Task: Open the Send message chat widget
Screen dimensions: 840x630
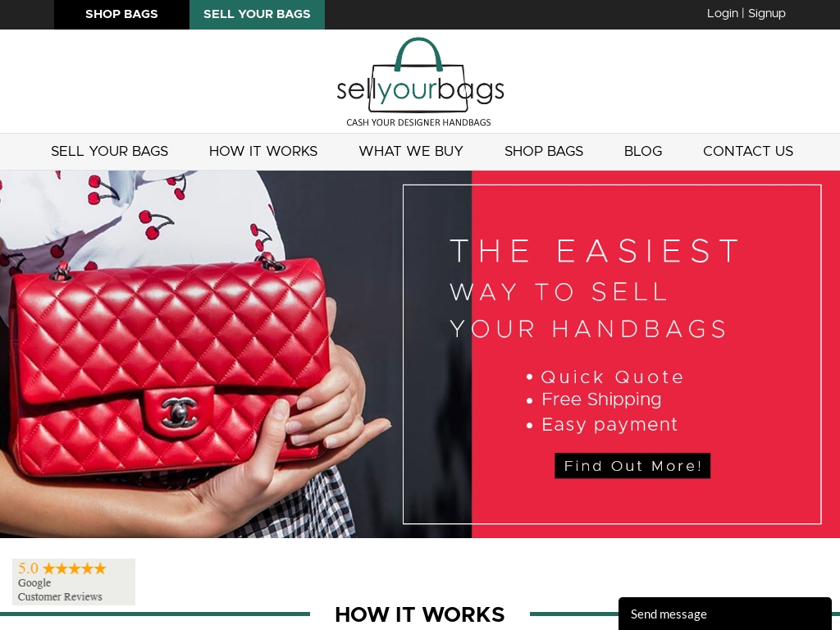Action: click(725, 614)
